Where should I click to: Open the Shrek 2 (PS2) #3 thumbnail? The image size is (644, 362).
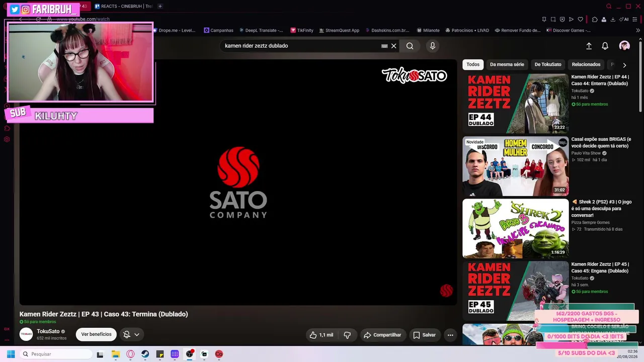pos(516,228)
